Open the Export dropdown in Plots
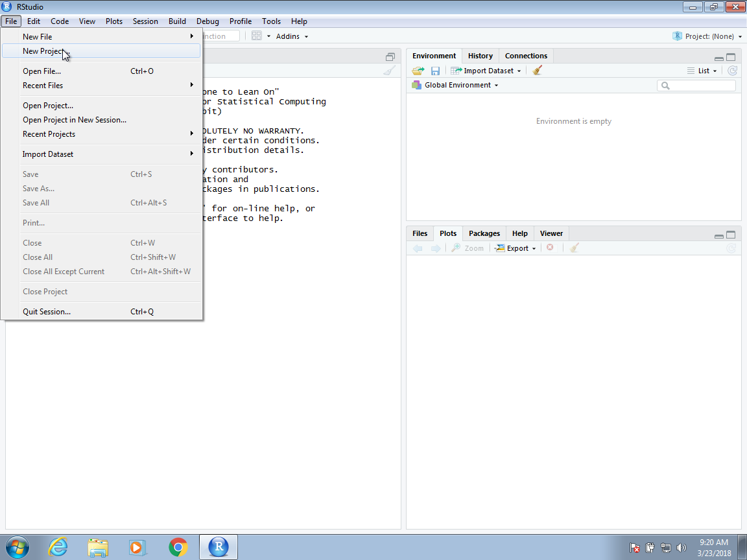This screenshot has height=560, width=747. (x=515, y=248)
